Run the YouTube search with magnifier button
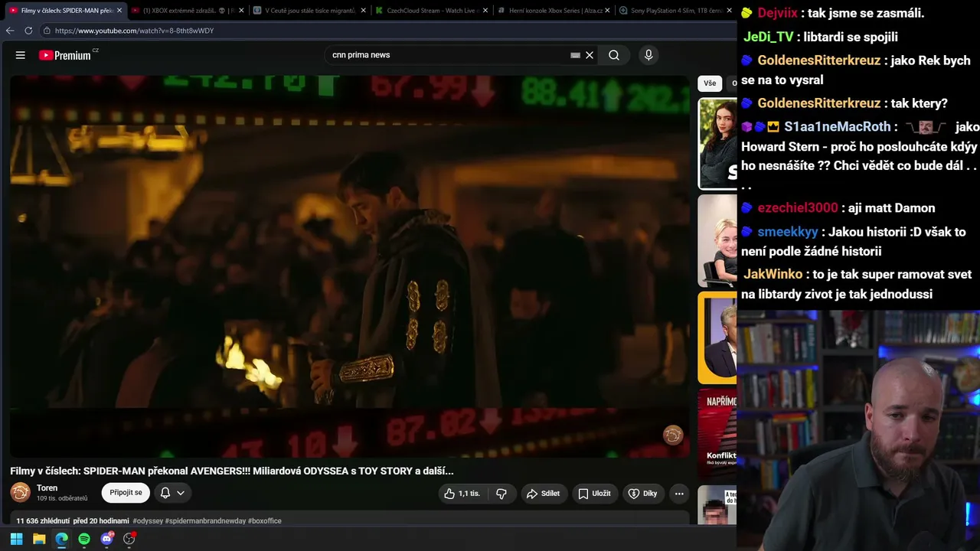Screen dimensions: 980x551 [614, 55]
